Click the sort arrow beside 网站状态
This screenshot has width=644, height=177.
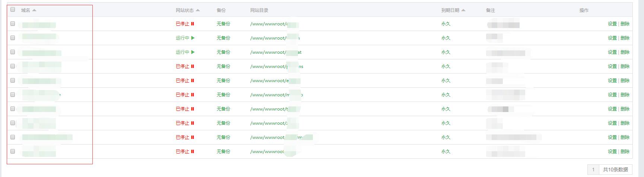(198, 10)
